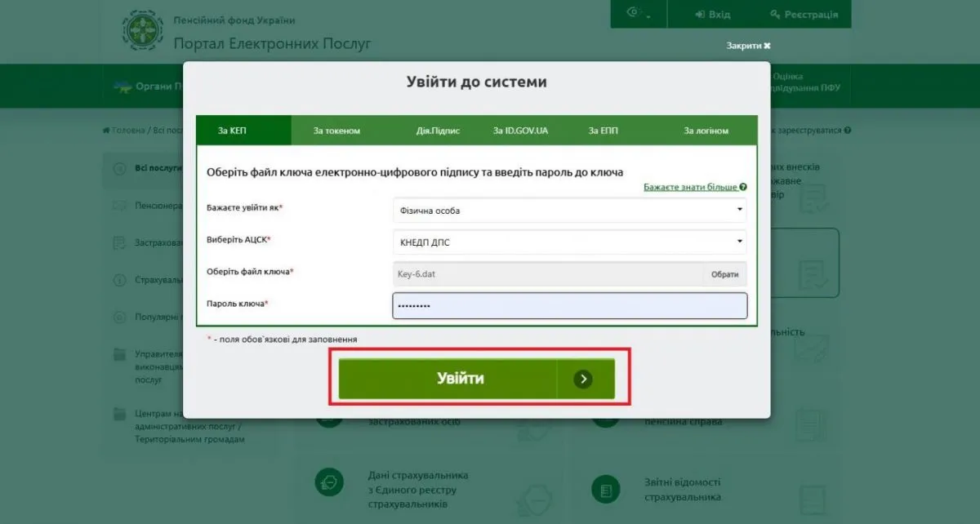Image resolution: width=980 pixels, height=524 pixels.
Task: Switch to the Дія.Підпис tab
Action: [439, 131]
